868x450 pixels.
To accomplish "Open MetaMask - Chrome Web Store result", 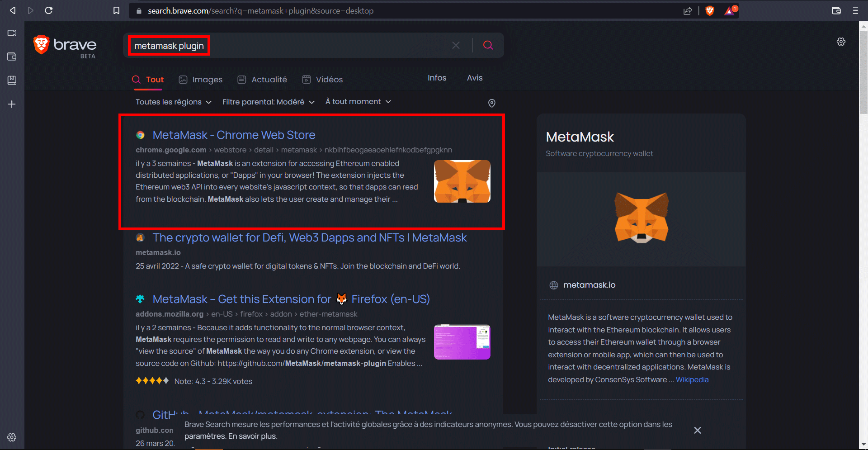I will coord(234,135).
